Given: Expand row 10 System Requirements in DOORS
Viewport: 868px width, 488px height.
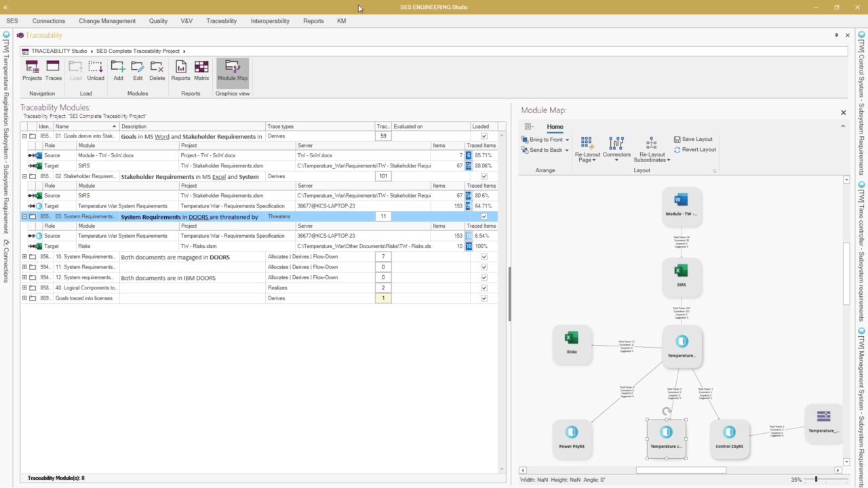Looking at the screenshot, I should tap(24, 256).
